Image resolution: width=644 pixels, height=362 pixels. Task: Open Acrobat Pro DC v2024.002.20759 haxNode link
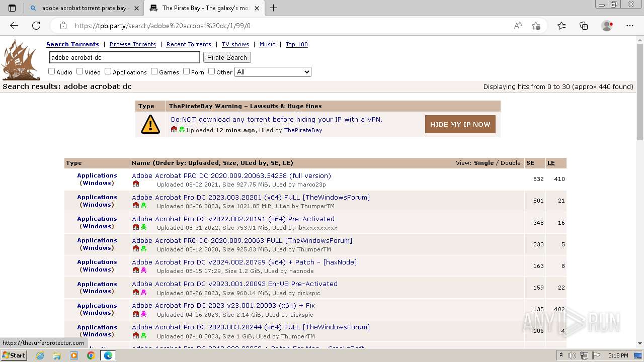pos(245,262)
